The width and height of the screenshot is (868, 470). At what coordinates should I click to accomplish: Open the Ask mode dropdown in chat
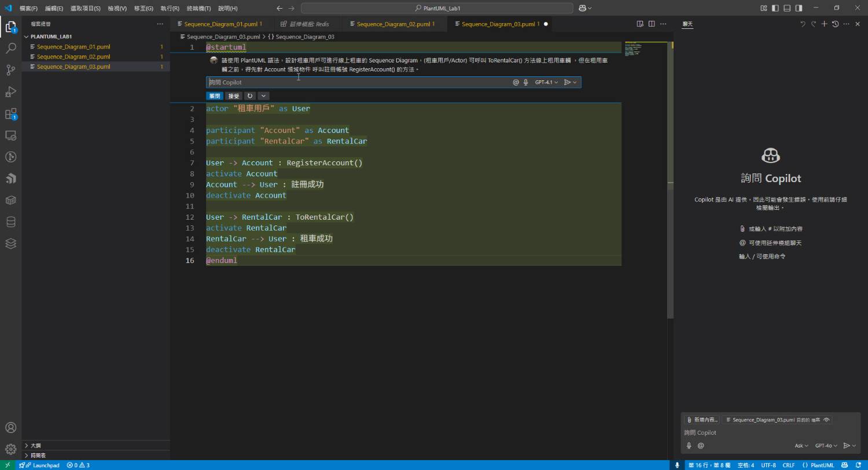click(x=801, y=446)
